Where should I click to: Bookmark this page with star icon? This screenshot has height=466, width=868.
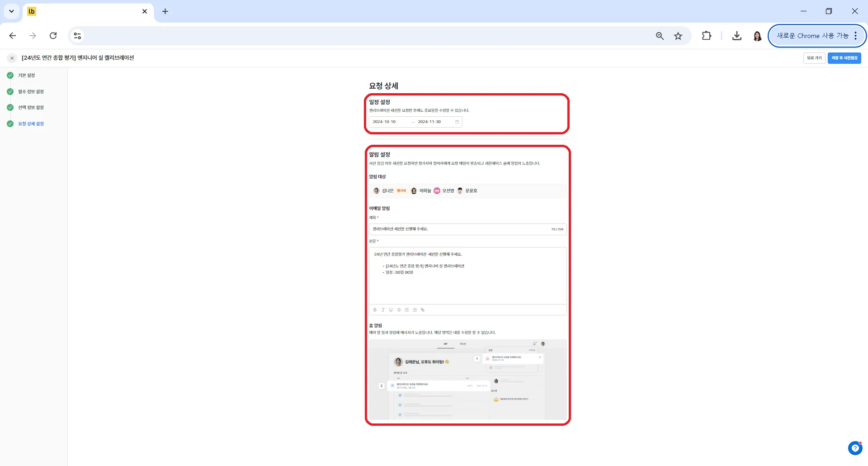tap(678, 36)
